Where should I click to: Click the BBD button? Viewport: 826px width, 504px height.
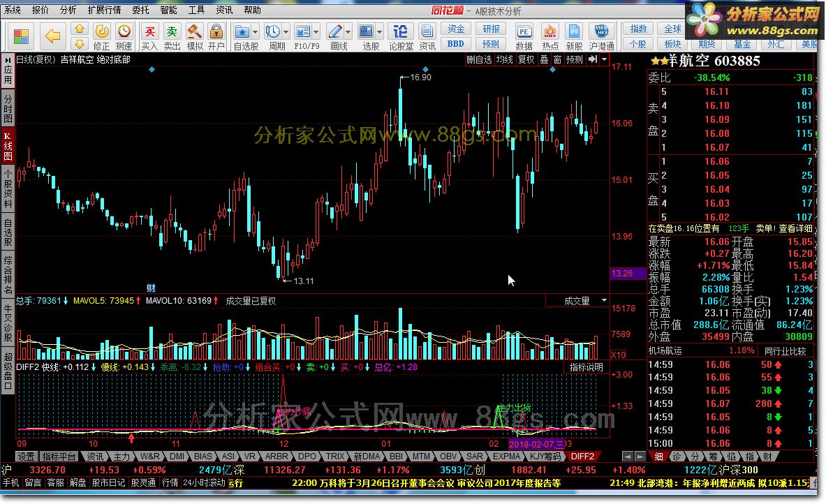point(456,44)
